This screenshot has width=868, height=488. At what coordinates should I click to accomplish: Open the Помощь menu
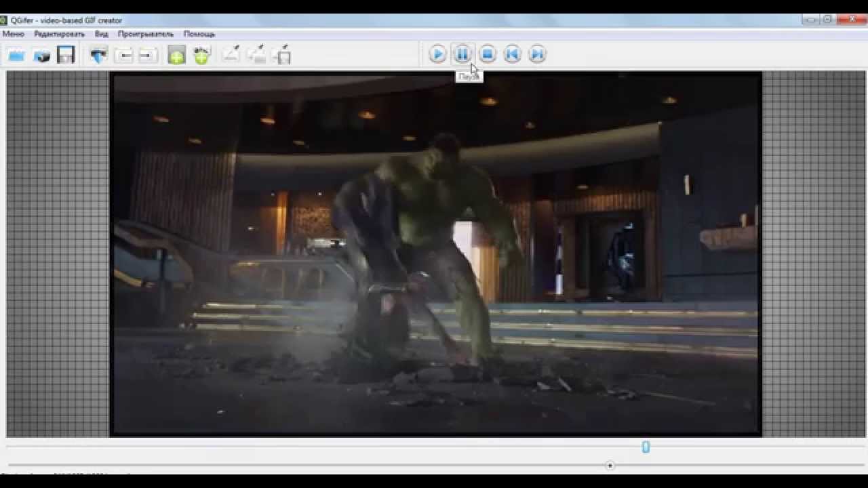[x=199, y=33]
